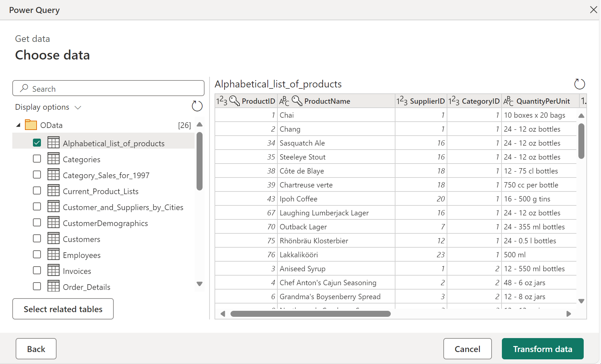601x364 pixels.
Task: Click the horizontal scrollbar under the preview
Action: 310,314
